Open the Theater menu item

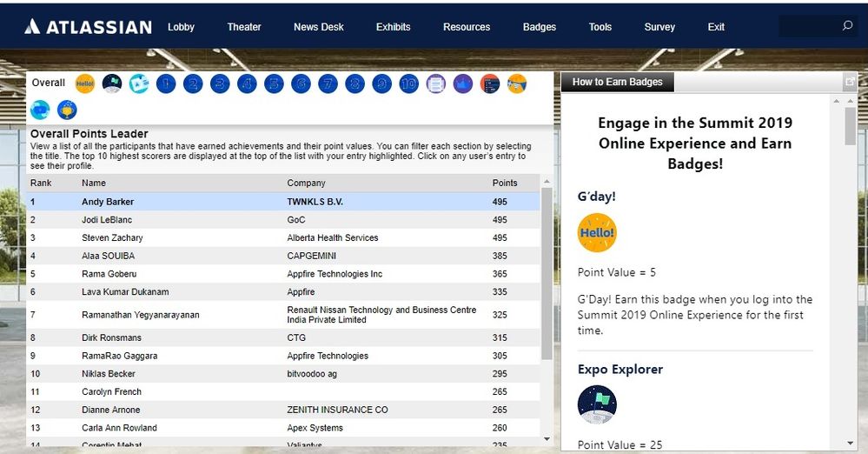(244, 27)
